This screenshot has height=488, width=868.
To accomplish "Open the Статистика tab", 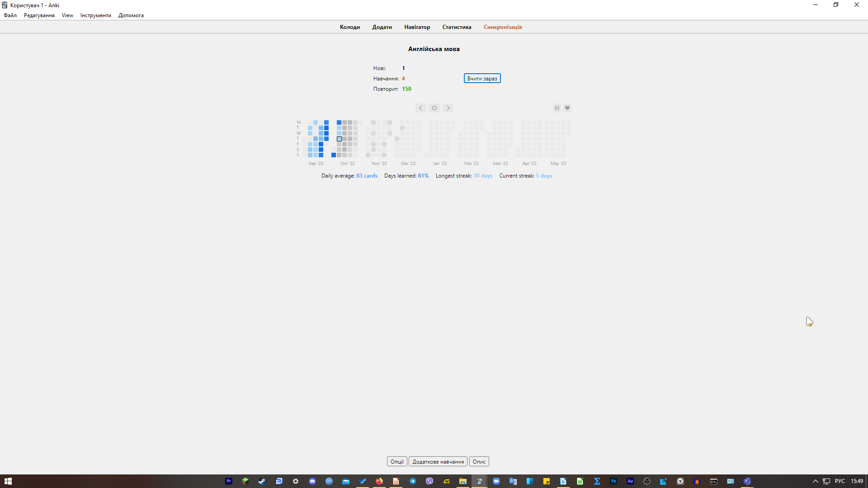I will coord(457,27).
